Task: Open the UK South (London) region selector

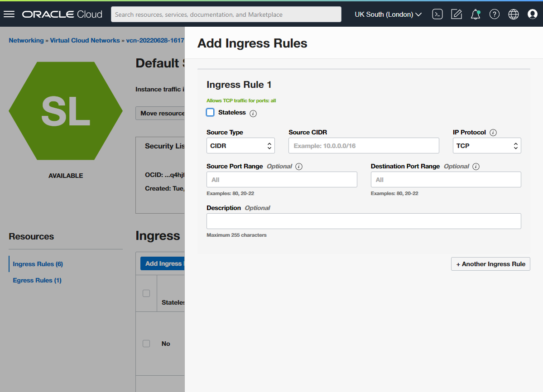Action: (x=388, y=14)
